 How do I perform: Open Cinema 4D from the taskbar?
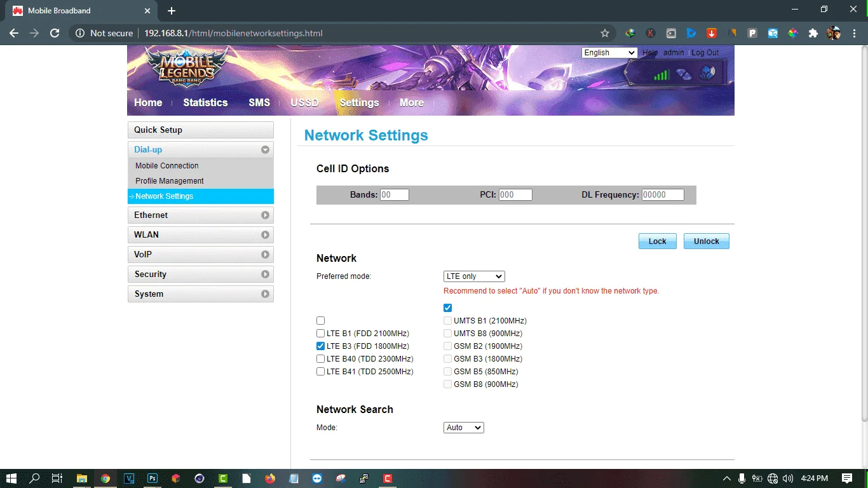[x=200, y=478]
